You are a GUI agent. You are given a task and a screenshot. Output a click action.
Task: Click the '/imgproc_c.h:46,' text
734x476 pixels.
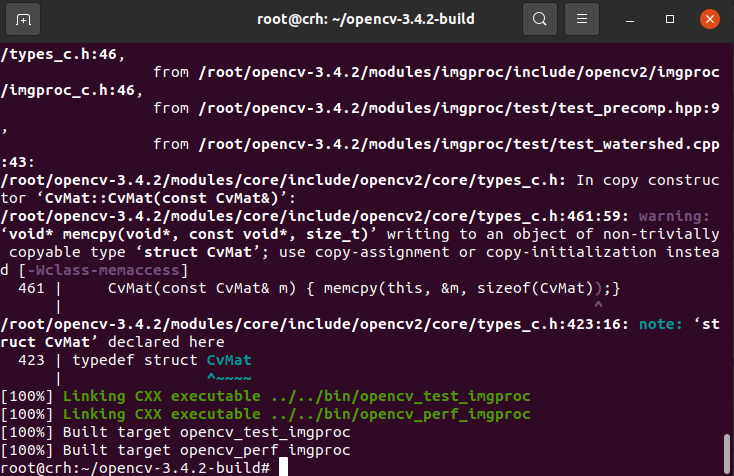pos(72,90)
